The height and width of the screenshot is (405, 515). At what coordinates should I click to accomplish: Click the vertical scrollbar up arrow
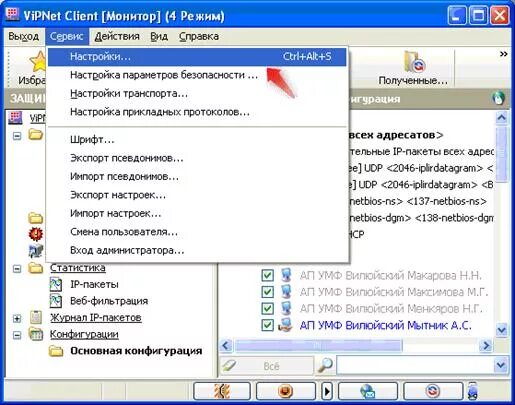coord(502,118)
